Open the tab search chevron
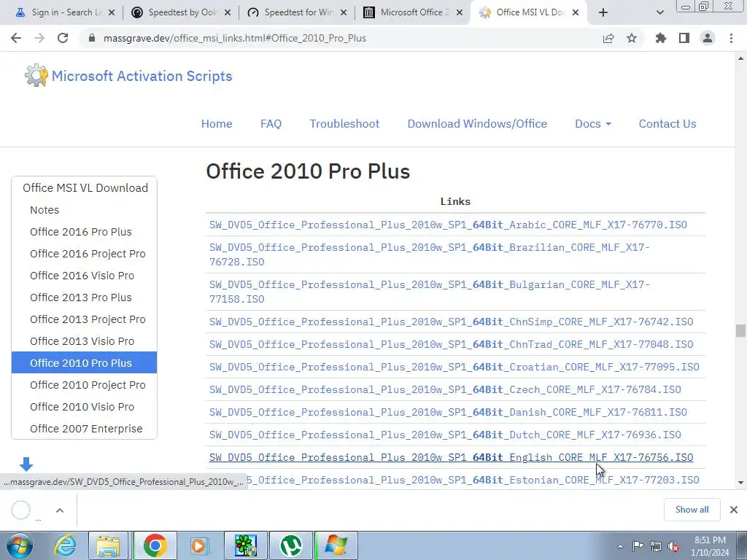 coord(659,12)
